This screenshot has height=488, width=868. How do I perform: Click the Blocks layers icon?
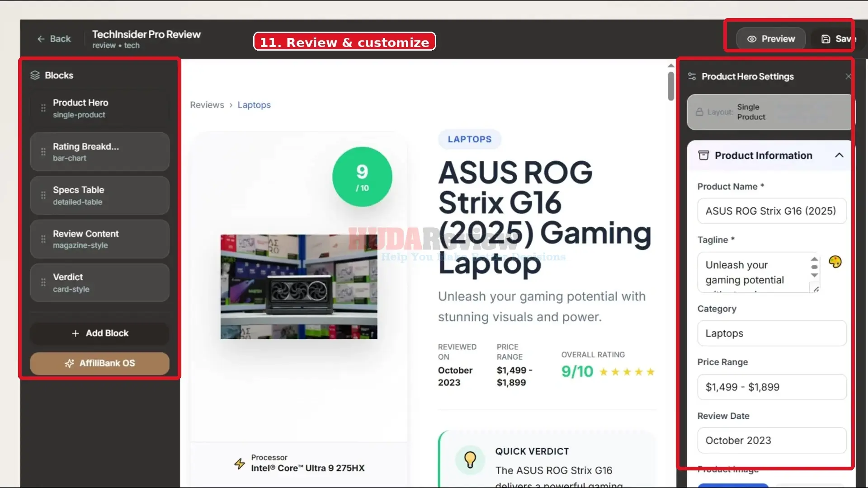pyautogui.click(x=35, y=75)
